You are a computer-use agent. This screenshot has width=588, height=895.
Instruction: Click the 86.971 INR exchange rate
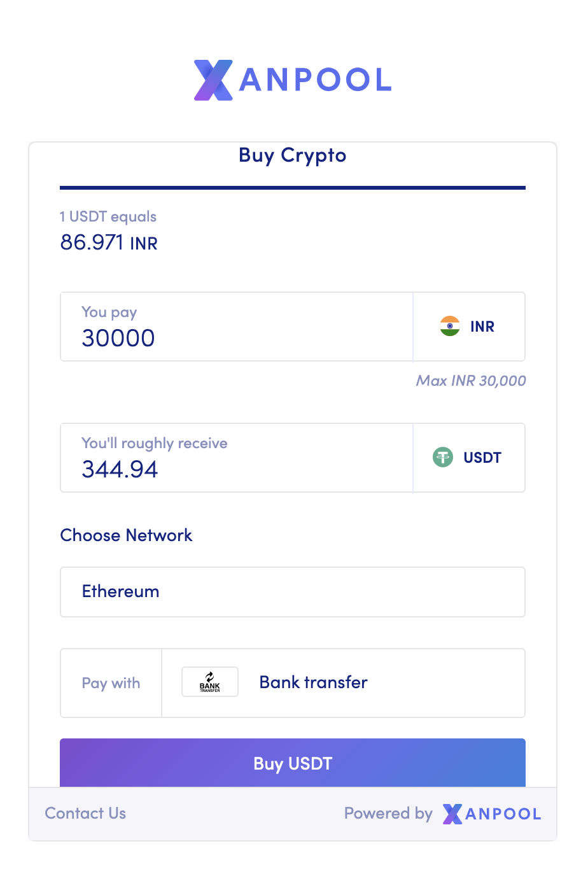coord(109,243)
